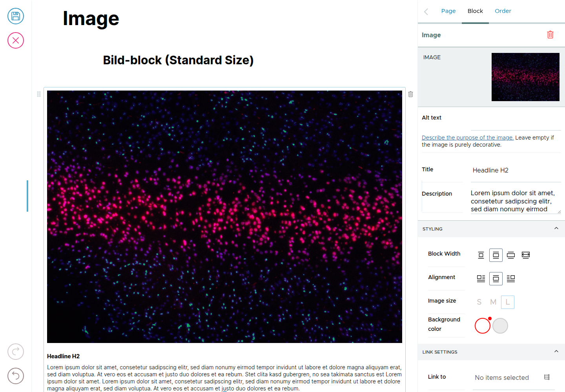565x392 pixels.
Task: Grab the block drag handle dots
Action: tap(39, 94)
